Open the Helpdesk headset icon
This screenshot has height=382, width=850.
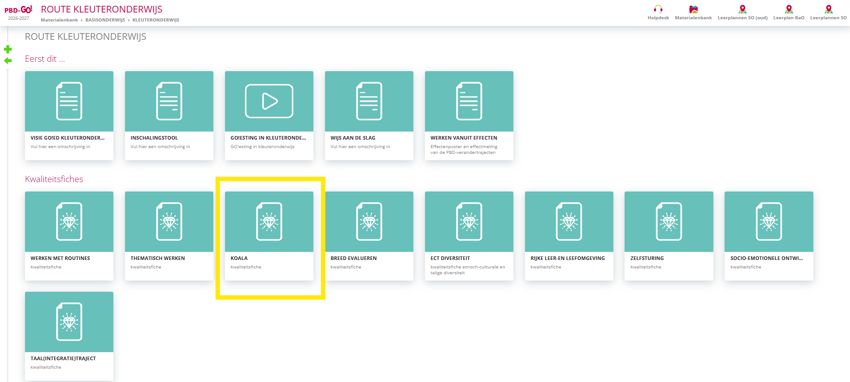[x=658, y=9]
